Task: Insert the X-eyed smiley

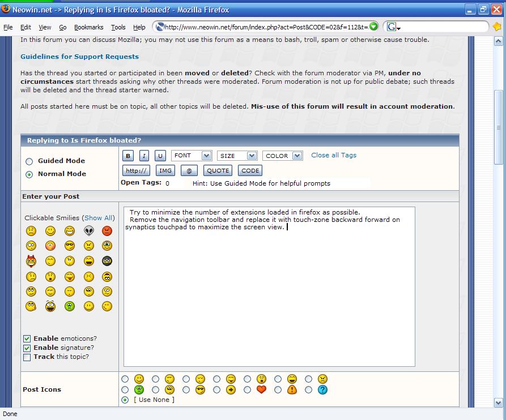Action: [89, 277]
